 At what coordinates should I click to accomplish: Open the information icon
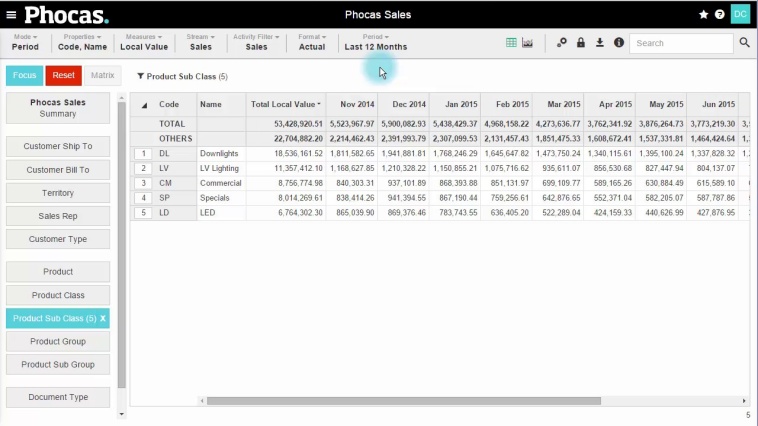click(619, 43)
